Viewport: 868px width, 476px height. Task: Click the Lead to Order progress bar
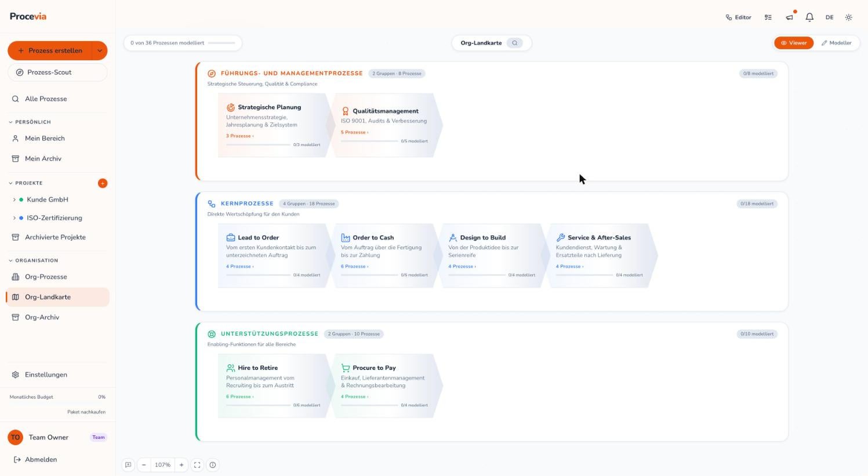pyautogui.click(x=258, y=275)
